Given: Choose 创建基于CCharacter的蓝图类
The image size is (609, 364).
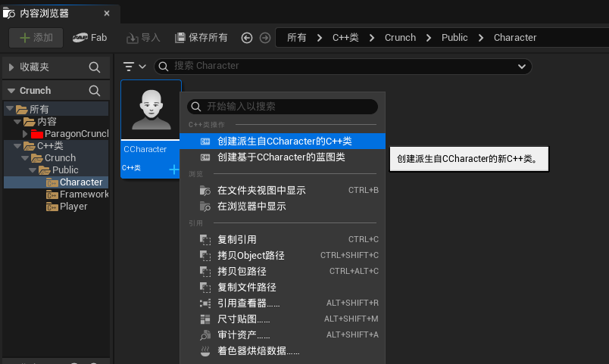Looking at the screenshot, I should [283, 157].
